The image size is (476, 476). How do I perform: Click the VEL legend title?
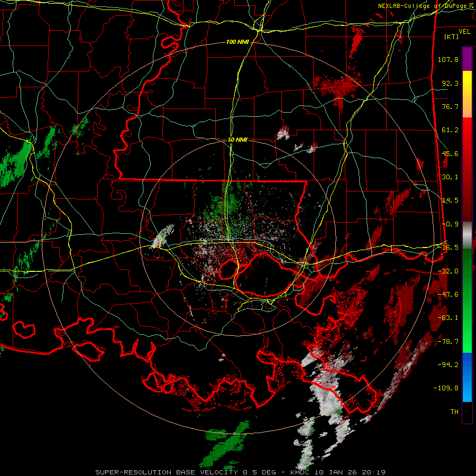(464, 32)
